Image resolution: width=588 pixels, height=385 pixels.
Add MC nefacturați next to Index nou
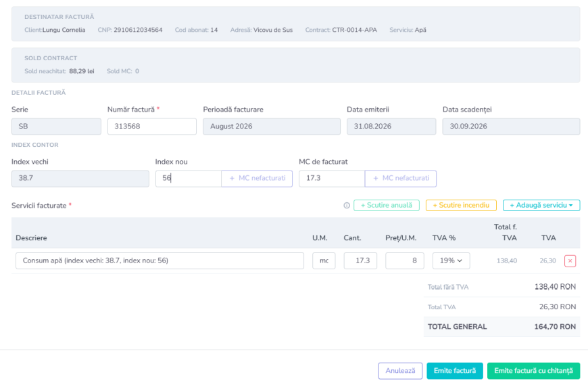[257, 178]
